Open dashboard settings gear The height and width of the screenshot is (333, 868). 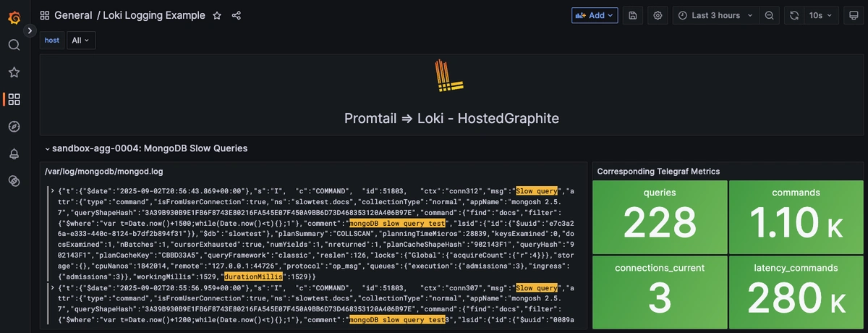pos(658,15)
